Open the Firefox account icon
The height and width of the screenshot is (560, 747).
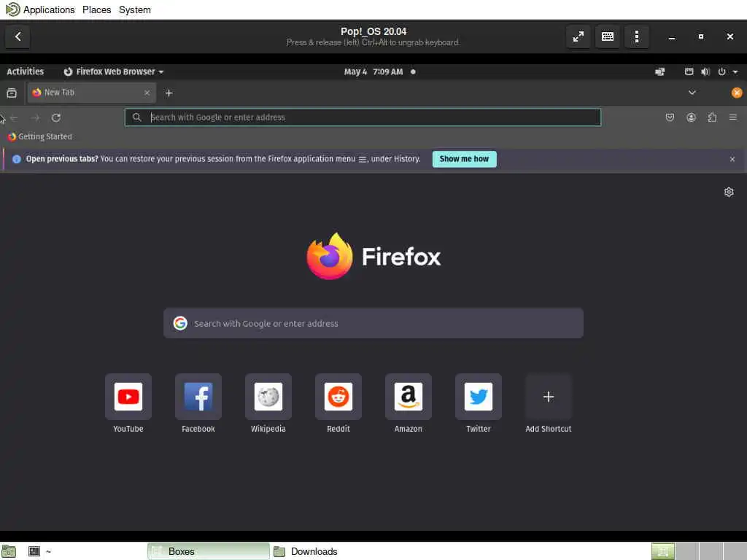(691, 117)
